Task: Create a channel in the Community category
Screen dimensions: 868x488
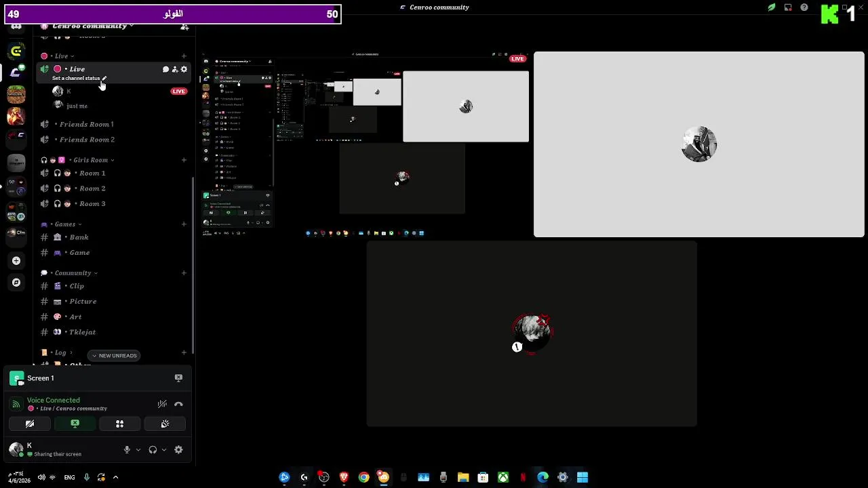Action: 184,273
